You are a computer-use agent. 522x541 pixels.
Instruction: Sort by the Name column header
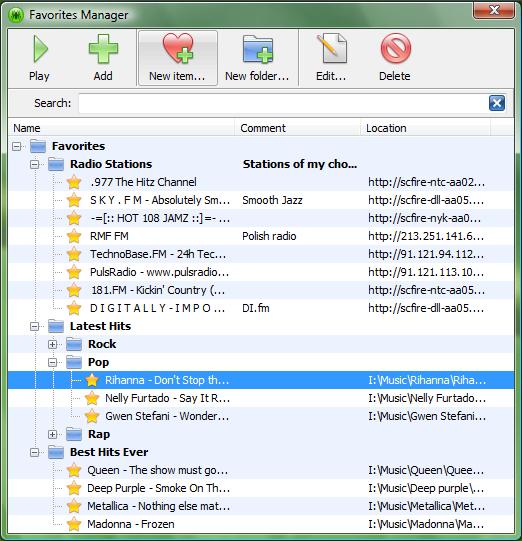121,128
